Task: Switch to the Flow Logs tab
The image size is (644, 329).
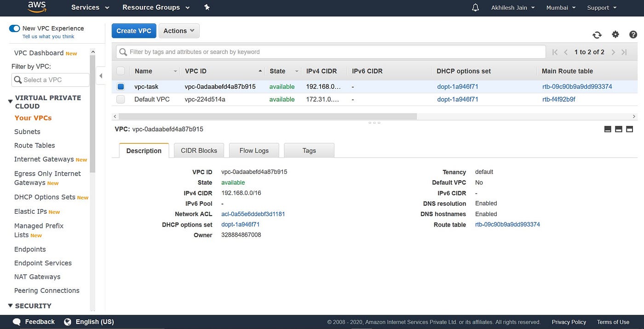Action: pyautogui.click(x=254, y=150)
